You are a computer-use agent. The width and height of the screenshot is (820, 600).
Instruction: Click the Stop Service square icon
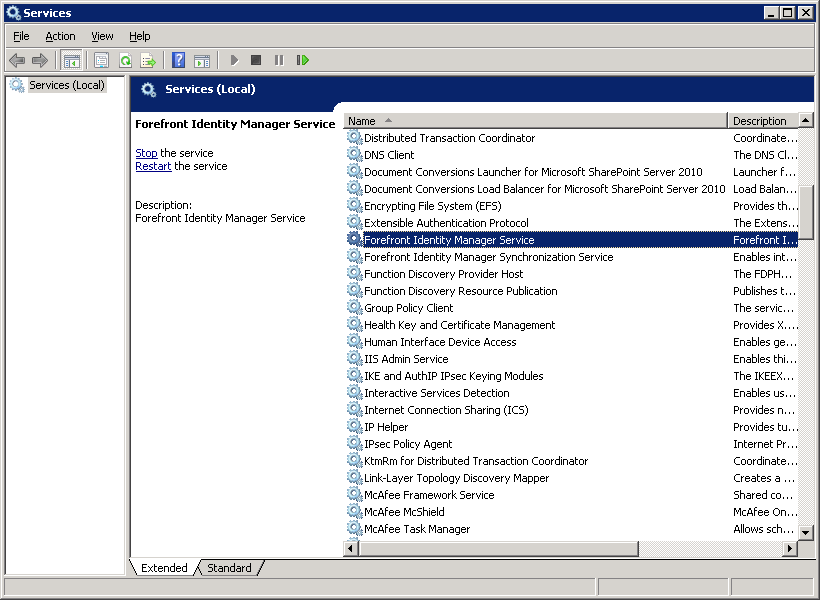256,60
